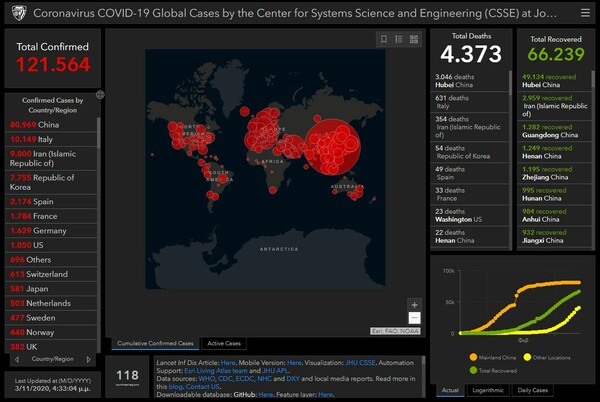Click the large red China case circle
Viewport: 600px width, 402px height.
(x=333, y=147)
